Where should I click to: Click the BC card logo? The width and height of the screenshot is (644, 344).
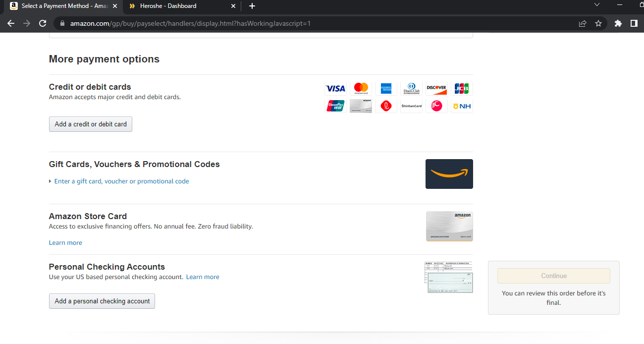[x=436, y=106]
